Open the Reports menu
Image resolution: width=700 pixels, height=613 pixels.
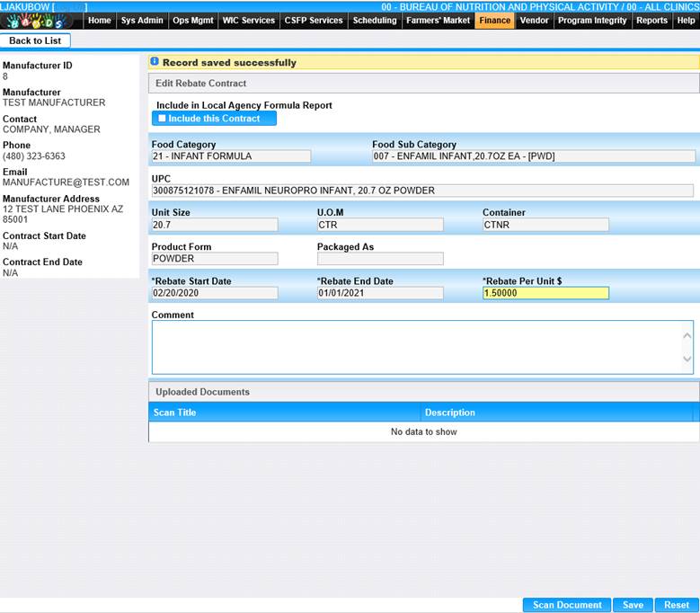(x=651, y=20)
